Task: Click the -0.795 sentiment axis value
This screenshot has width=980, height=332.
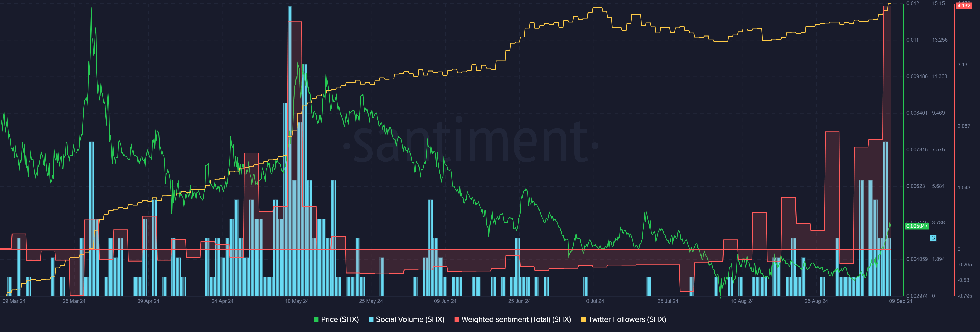Action: 964,296
